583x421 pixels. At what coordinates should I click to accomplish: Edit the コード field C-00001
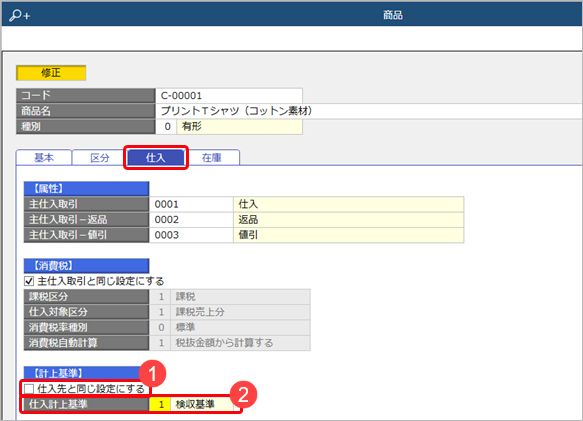click(229, 96)
